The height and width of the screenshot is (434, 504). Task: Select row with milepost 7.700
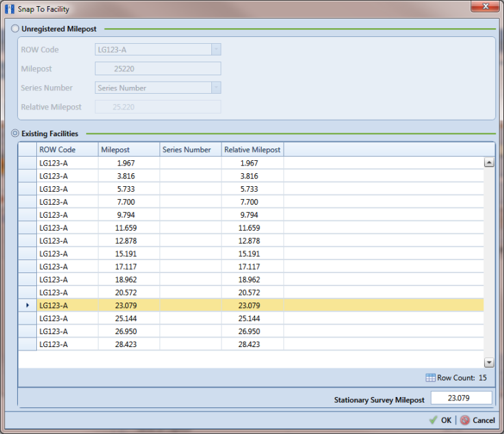[251, 202]
